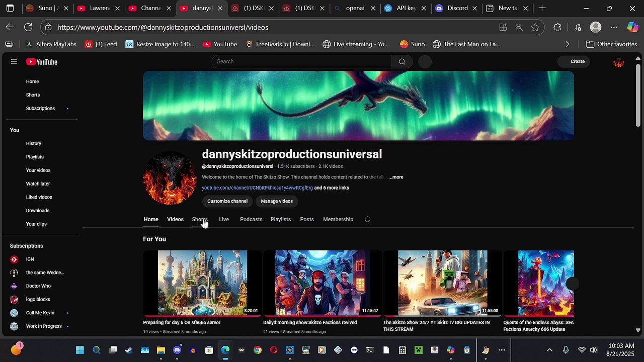
Task: Advance For You shelf with next arrow
Action: [572, 284]
